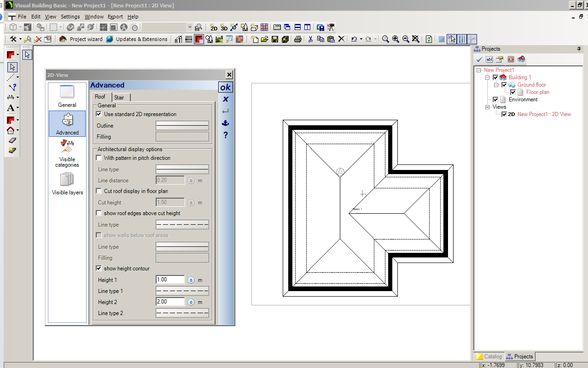This screenshot has width=588, height=368.
Task: Open Visible categories settings page
Action: tap(67, 154)
